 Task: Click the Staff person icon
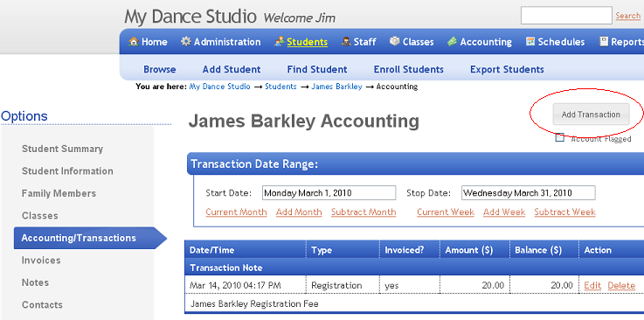[x=346, y=41]
